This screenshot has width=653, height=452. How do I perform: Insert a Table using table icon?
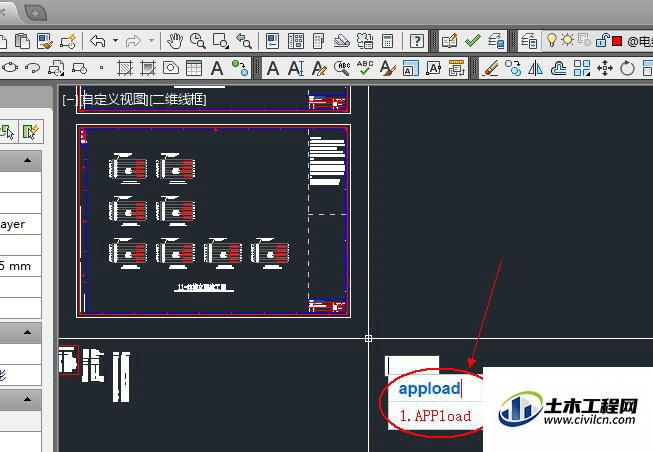point(194,68)
